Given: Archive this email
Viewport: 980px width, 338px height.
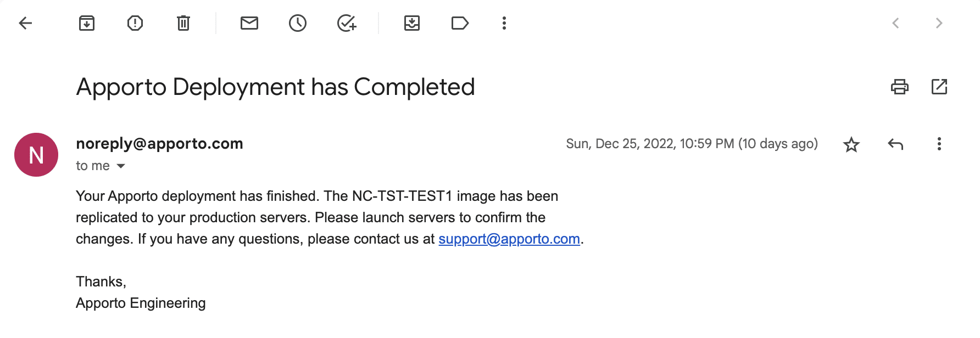Looking at the screenshot, I should [x=87, y=23].
